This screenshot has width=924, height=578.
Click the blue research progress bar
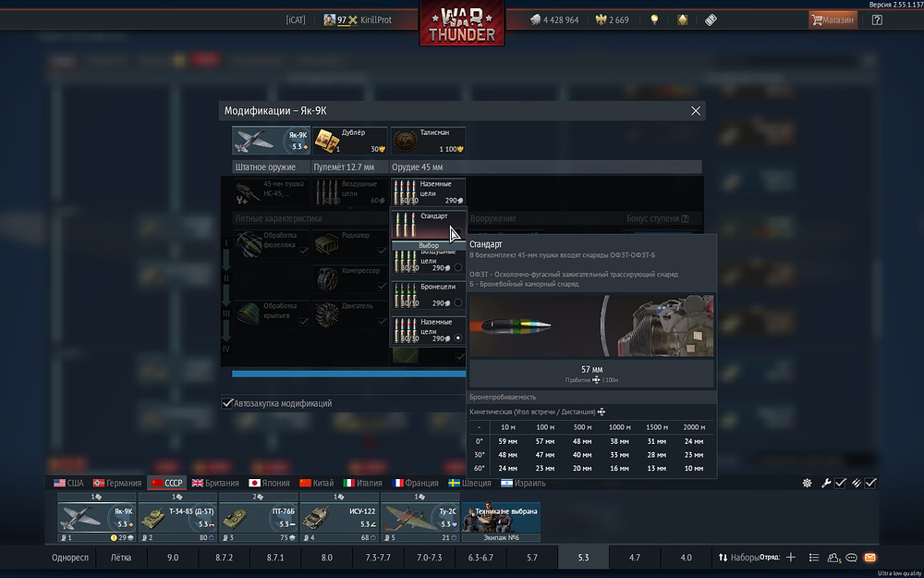(x=349, y=374)
